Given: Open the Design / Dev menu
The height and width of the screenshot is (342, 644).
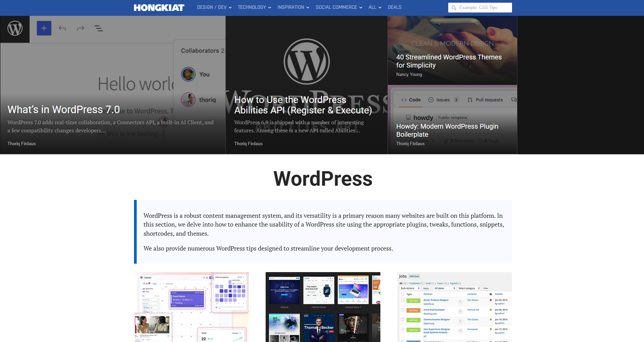Looking at the screenshot, I should pos(212,7).
